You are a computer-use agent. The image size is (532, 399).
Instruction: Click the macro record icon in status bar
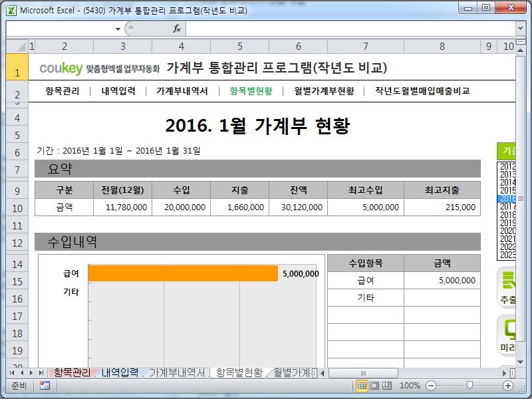45,386
